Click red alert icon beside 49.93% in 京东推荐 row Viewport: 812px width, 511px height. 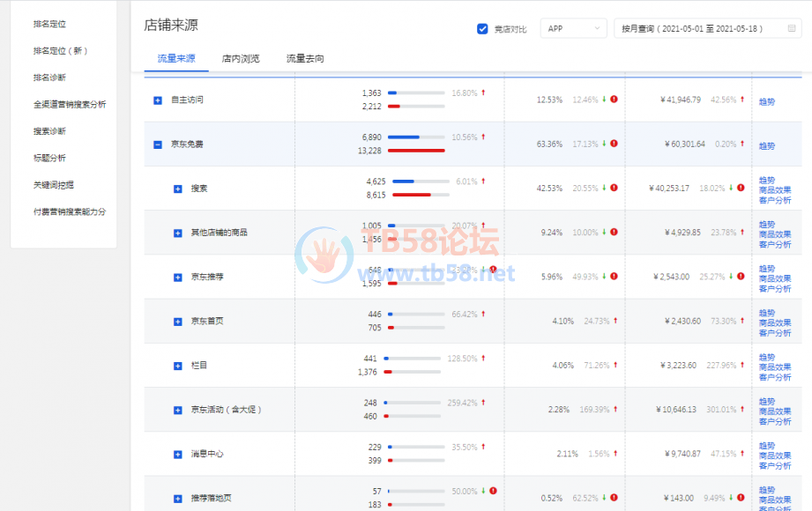(614, 276)
